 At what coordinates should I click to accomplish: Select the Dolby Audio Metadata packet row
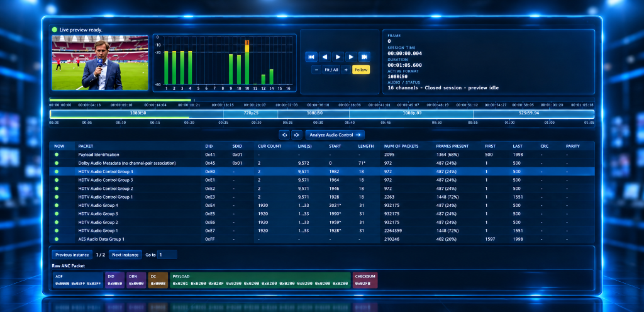[x=322, y=163]
